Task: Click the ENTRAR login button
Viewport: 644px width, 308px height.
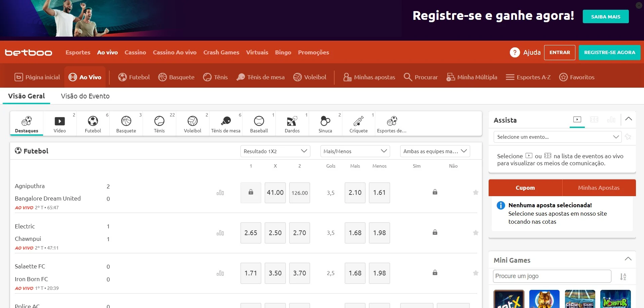Action: tap(560, 52)
